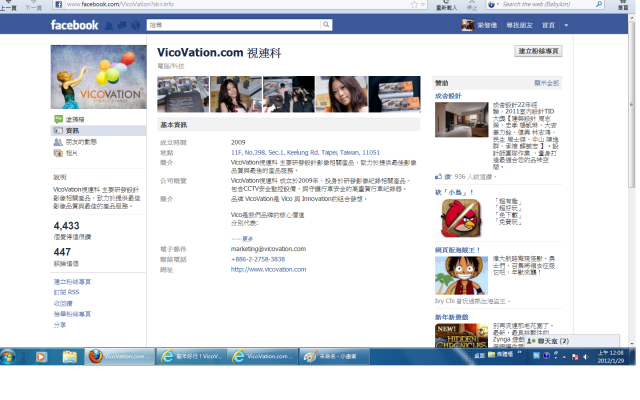This screenshot has height=400, width=640.
Task: Click the Keelung Rd. Taipei address link
Action: tap(305, 152)
